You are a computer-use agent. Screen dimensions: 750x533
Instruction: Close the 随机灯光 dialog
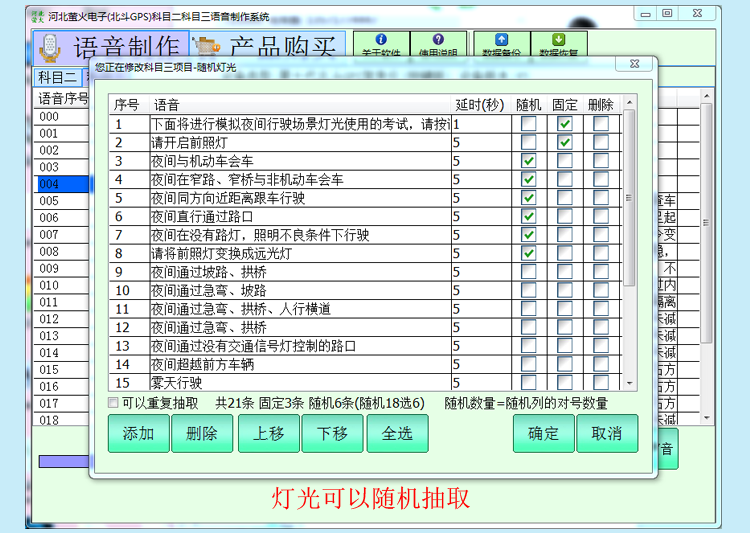(634, 65)
